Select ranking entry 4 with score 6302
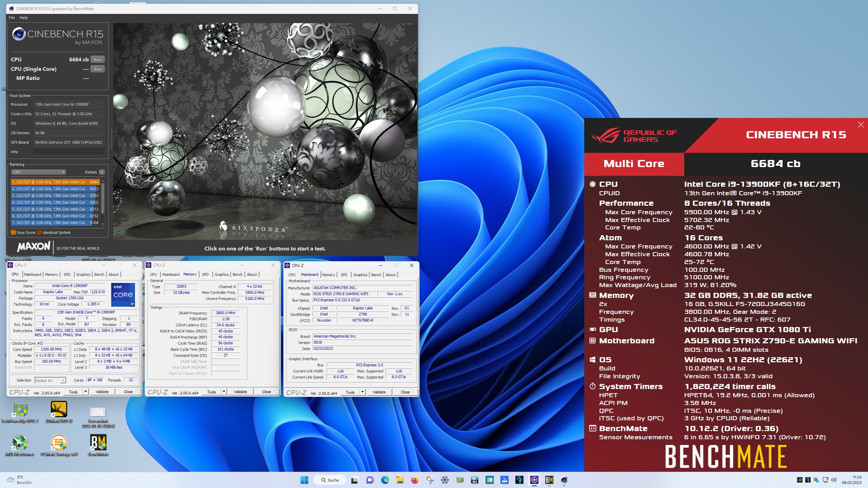 tap(55, 202)
